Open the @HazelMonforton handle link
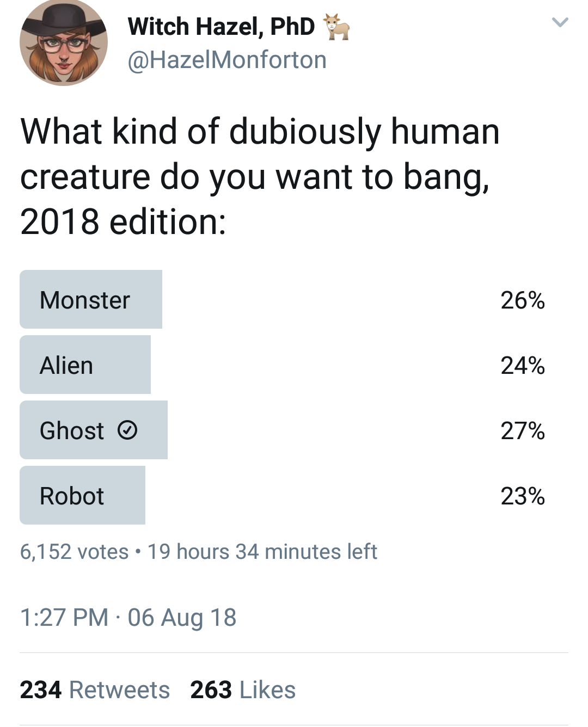This screenshot has height=727, width=588. coord(227,60)
